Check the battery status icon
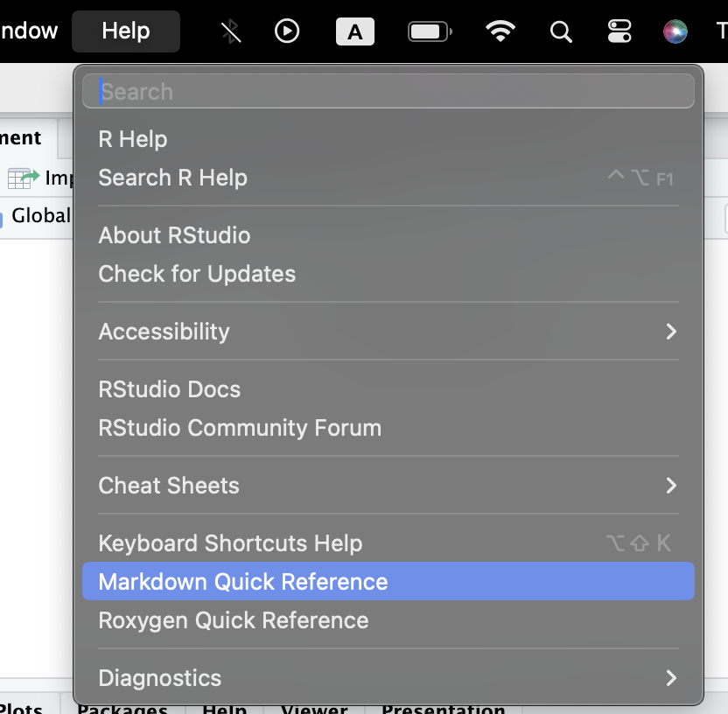 pyautogui.click(x=430, y=31)
